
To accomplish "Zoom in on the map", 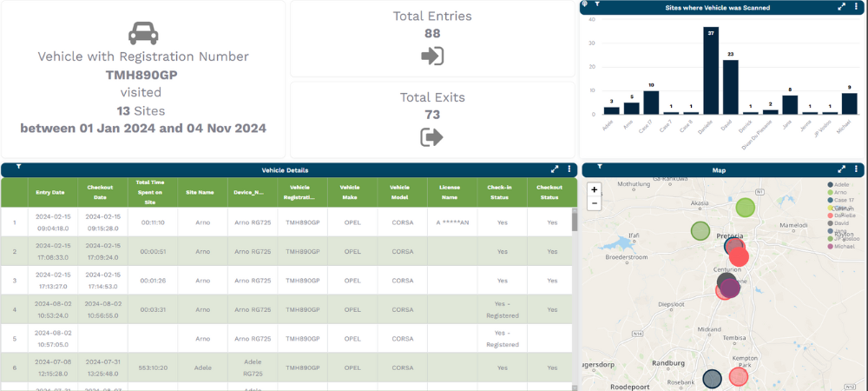I will click(594, 189).
